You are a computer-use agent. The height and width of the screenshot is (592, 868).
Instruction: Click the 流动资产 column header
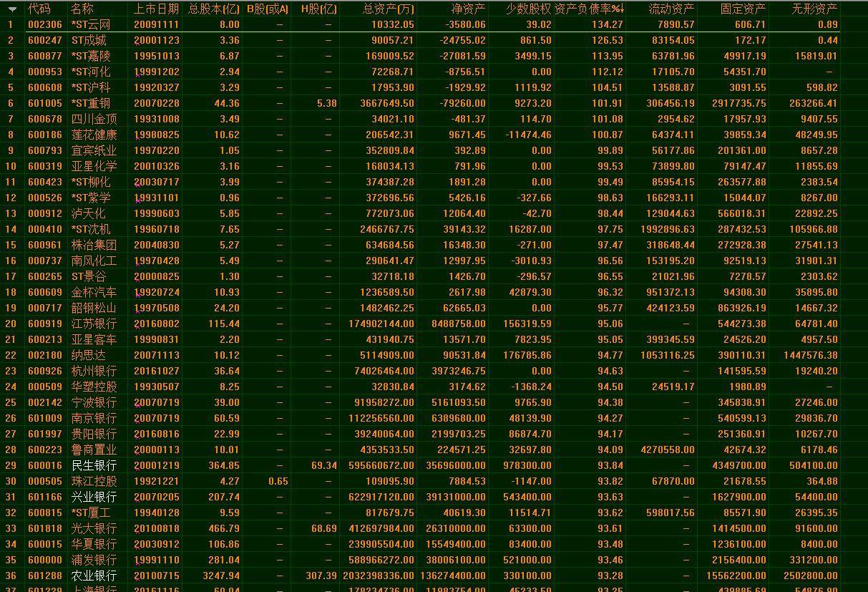pos(671,9)
